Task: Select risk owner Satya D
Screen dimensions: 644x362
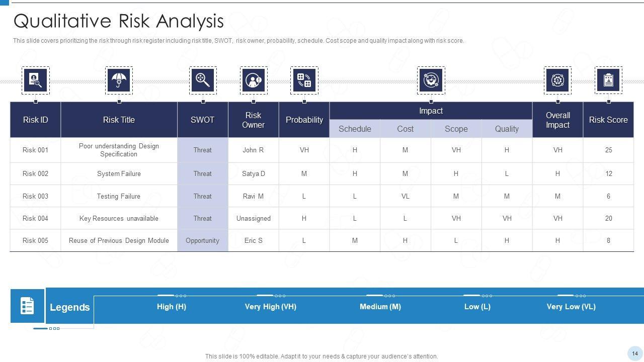Action: [x=253, y=173]
